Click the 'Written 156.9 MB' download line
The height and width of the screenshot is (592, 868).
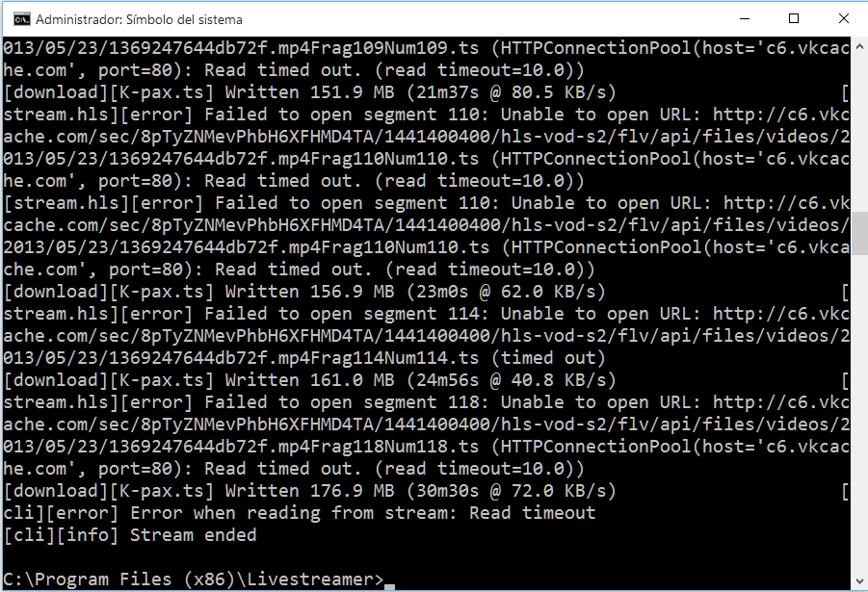click(304, 292)
